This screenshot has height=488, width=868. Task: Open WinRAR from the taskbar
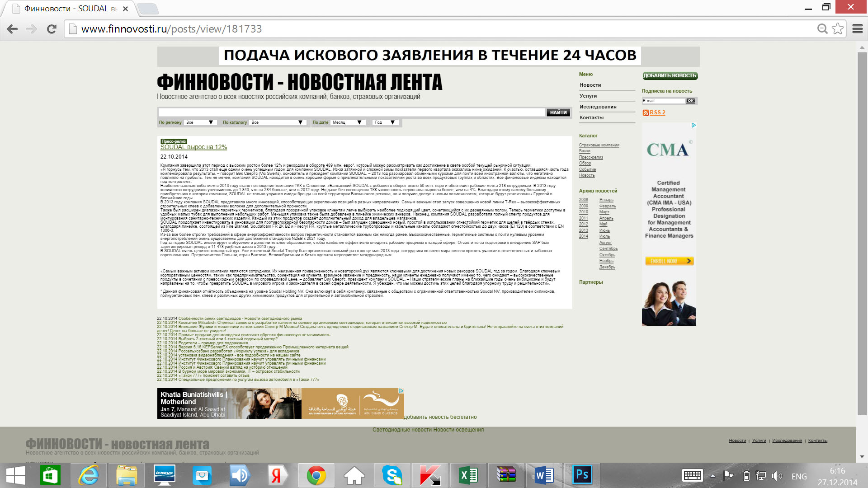pos(506,475)
